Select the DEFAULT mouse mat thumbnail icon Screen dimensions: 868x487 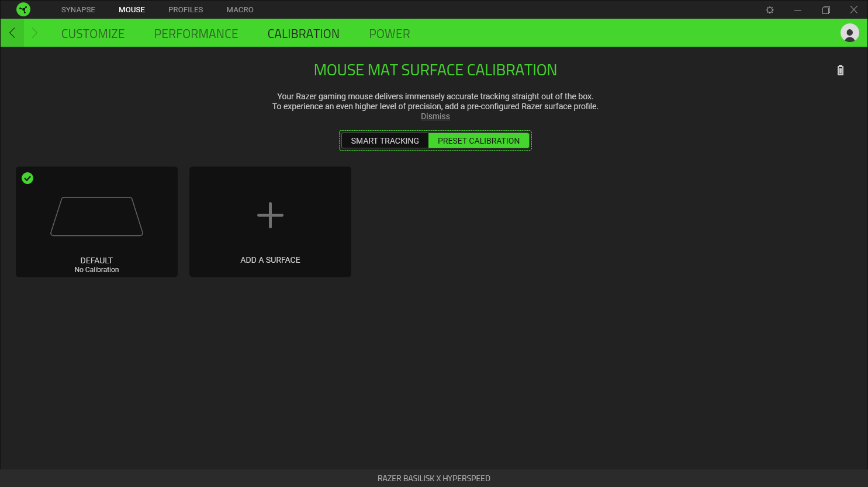[x=96, y=216]
